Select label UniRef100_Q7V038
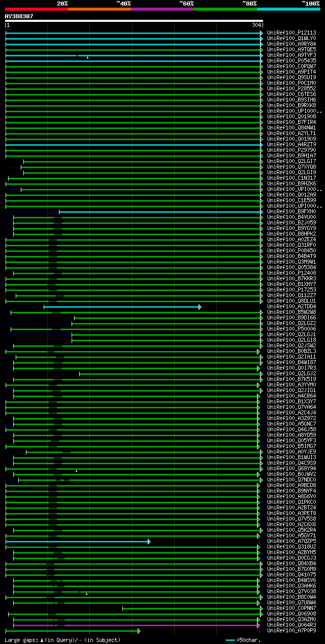 291,591
